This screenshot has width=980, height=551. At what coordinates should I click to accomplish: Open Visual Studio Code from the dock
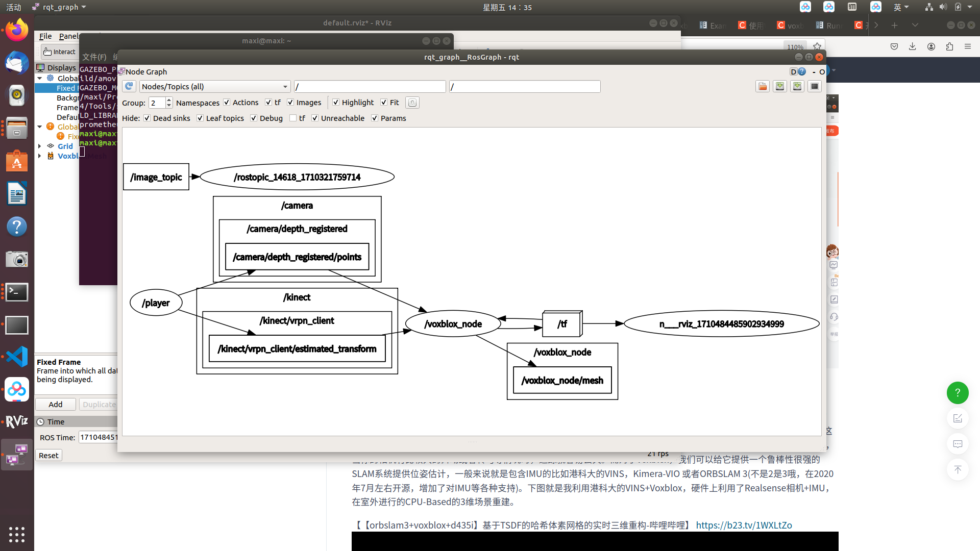coord(17,357)
